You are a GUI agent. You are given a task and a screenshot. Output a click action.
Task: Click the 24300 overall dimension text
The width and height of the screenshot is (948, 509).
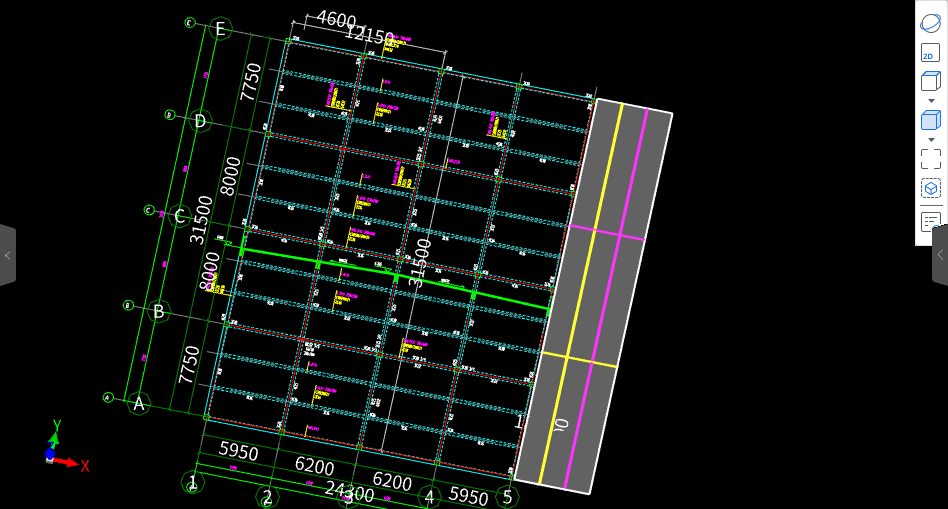(349, 491)
